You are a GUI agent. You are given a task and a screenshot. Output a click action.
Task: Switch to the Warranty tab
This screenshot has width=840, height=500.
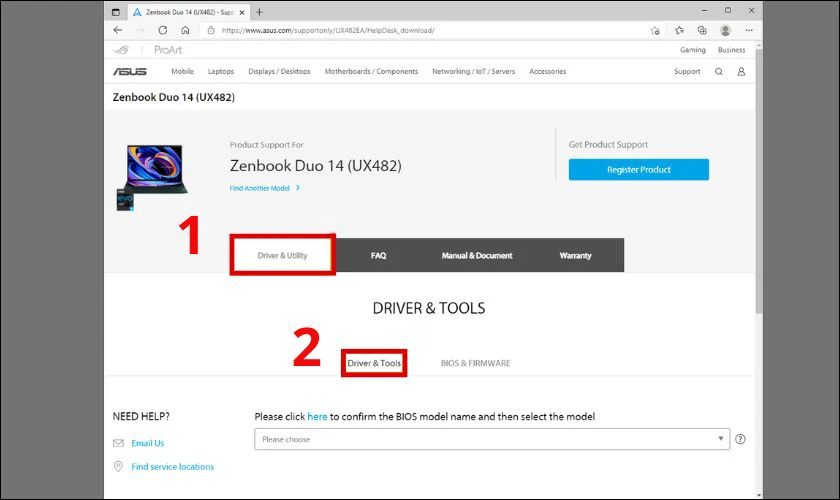[x=575, y=255]
